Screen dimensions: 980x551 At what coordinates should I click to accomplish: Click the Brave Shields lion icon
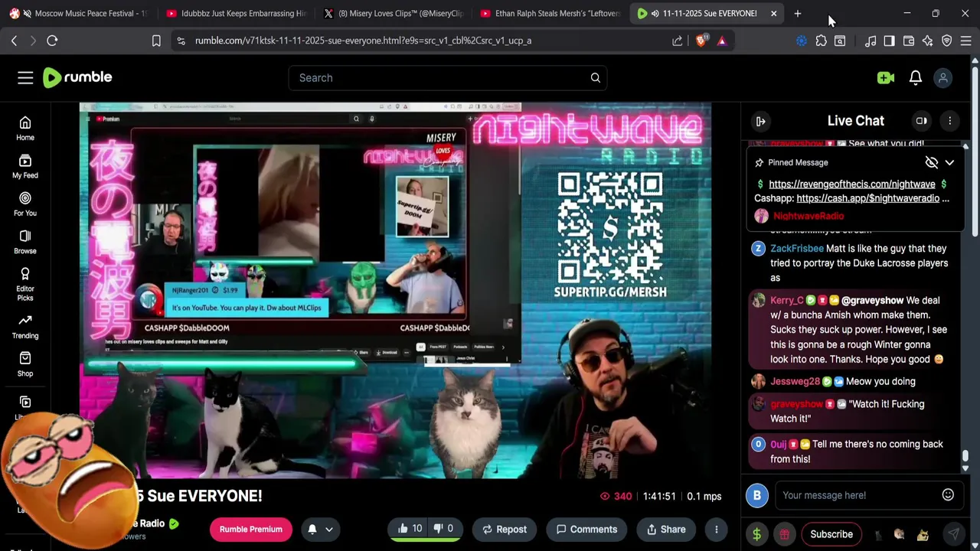coord(701,41)
